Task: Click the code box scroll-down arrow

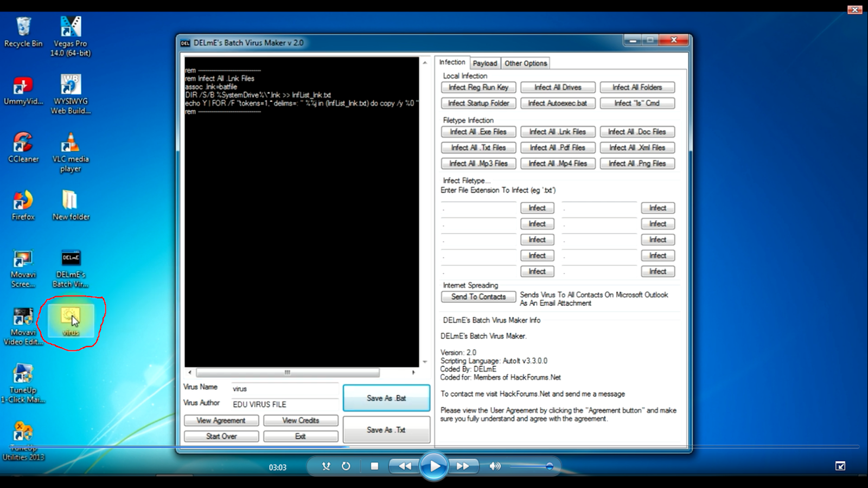Action: pyautogui.click(x=425, y=362)
